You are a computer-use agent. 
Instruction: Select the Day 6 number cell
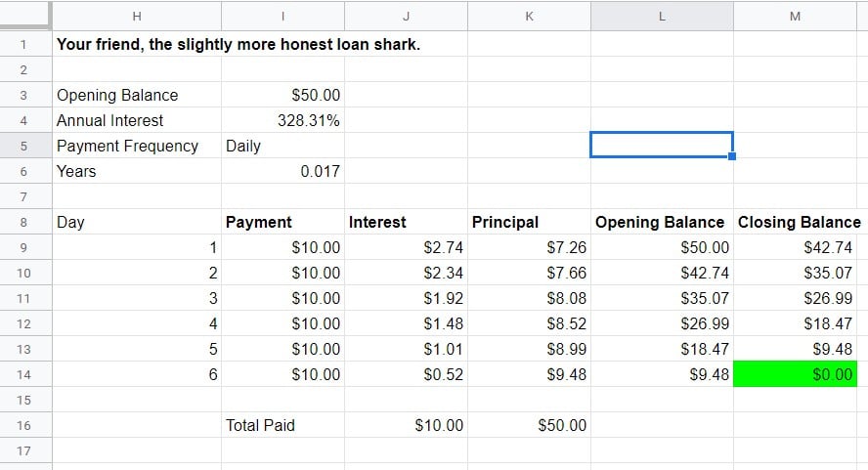tap(137, 375)
